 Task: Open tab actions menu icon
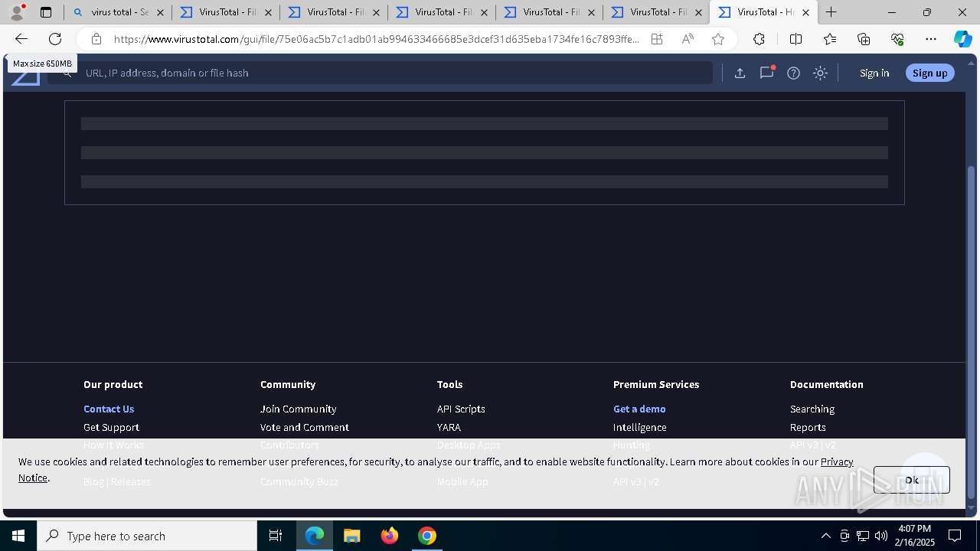point(46,12)
